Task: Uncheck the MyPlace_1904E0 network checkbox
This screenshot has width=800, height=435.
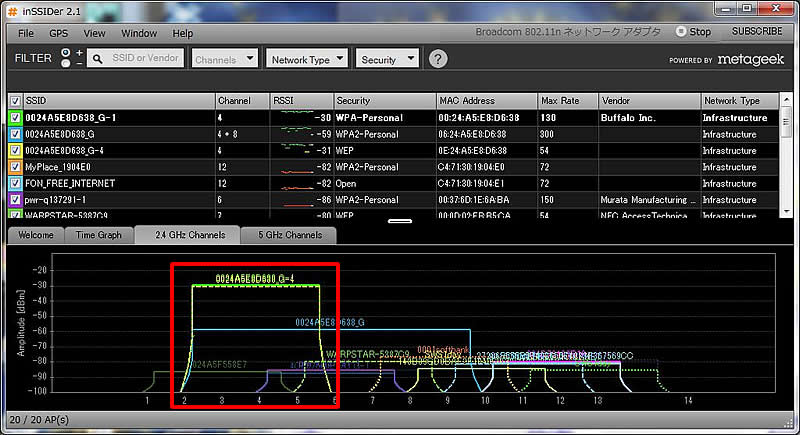Action: point(15,167)
